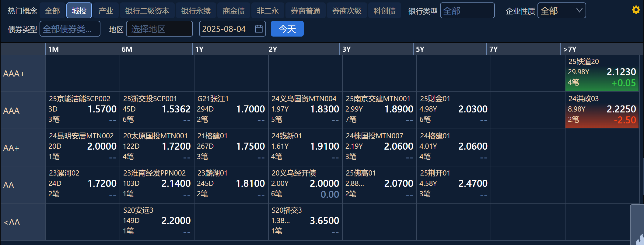Image resolution: width=644 pixels, height=245 pixels.
Task: Select the 产业 concept tab
Action: coord(106,11)
